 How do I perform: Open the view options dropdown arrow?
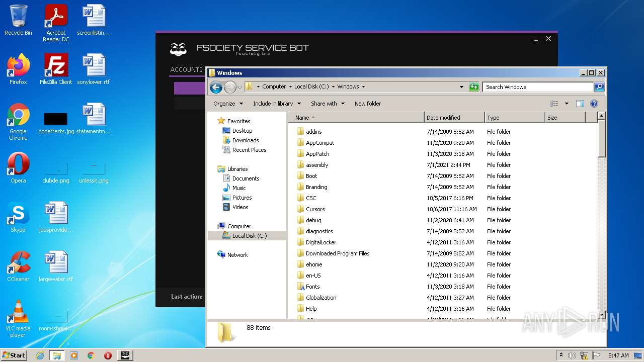[567, 104]
